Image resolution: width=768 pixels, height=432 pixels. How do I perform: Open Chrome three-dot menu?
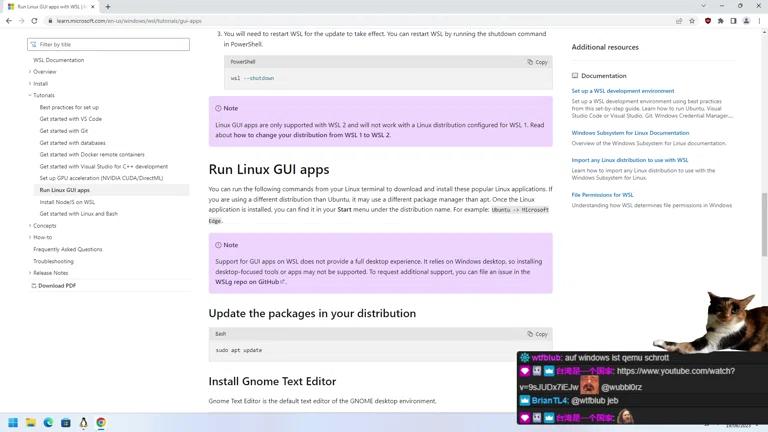(x=759, y=21)
